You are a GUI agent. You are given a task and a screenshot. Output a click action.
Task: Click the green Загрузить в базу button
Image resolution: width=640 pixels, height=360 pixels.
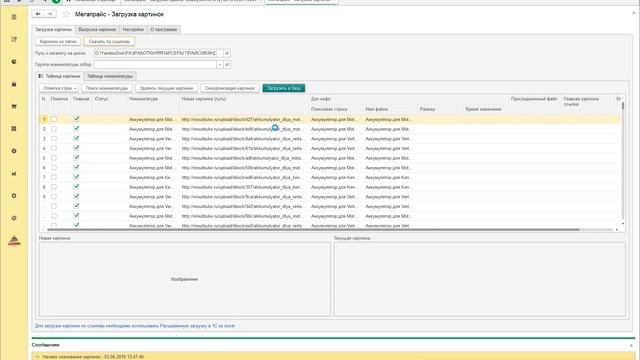284,88
